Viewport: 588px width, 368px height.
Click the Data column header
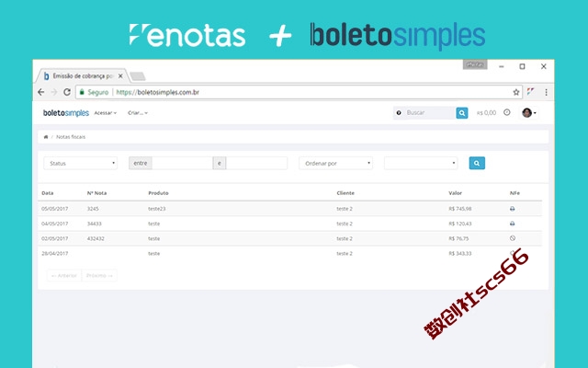(47, 193)
